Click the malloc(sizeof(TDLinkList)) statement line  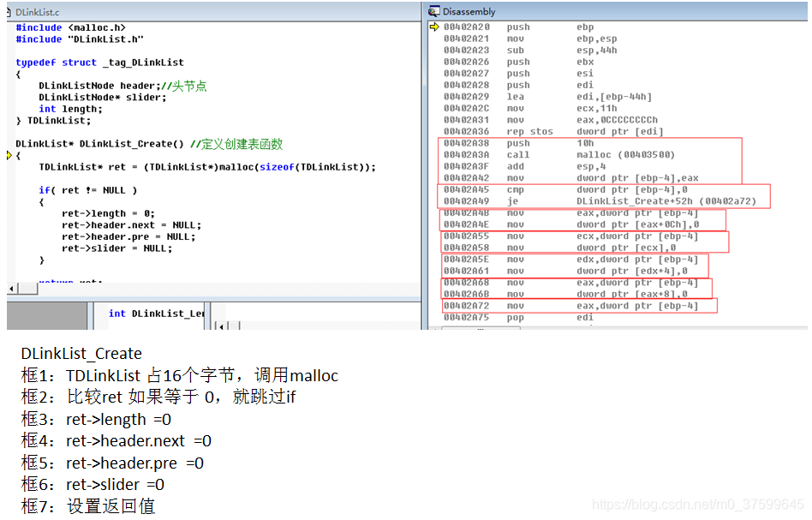click(207, 167)
